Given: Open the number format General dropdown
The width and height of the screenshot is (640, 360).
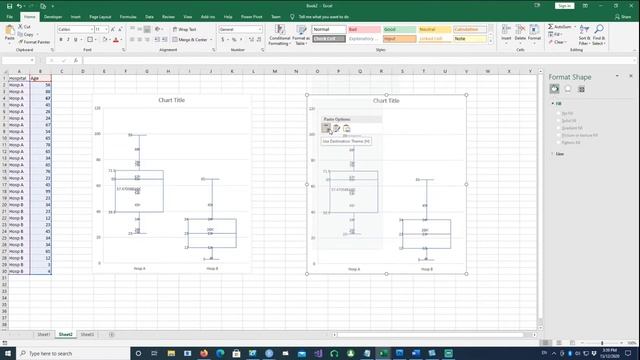Looking at the screenshot, I should (x=260, y=29).
